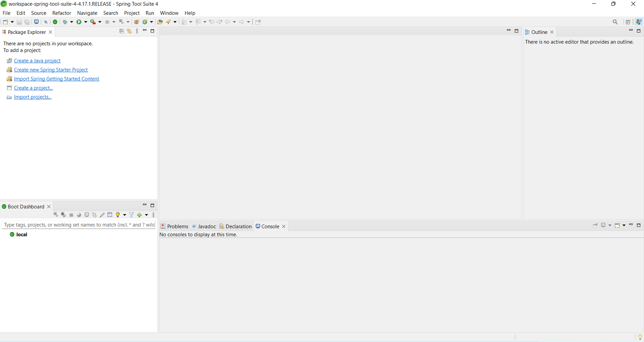Click the Boot Dashboard tag filter field

pos(78,225)
